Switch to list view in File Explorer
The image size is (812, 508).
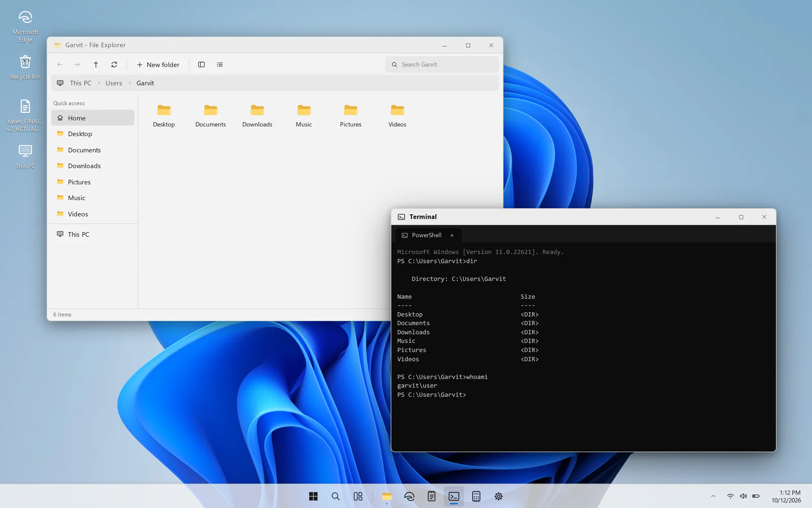pyautogui.click(x=220, y=65)
